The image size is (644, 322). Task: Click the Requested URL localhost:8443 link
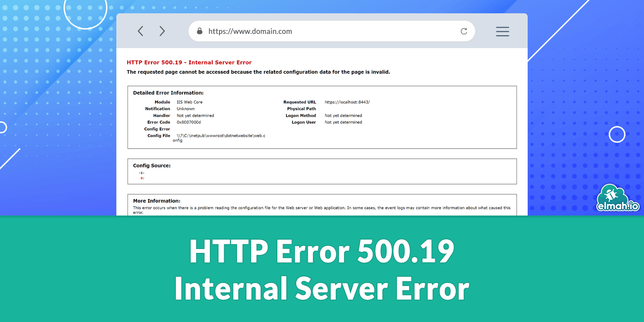[x=346, y=102]
